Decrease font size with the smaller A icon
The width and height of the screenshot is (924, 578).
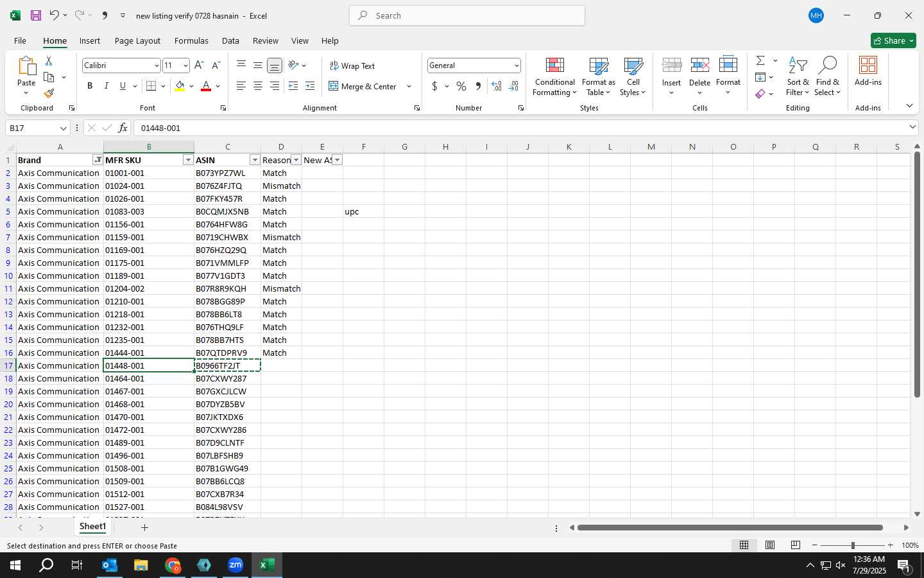point(216,66)
